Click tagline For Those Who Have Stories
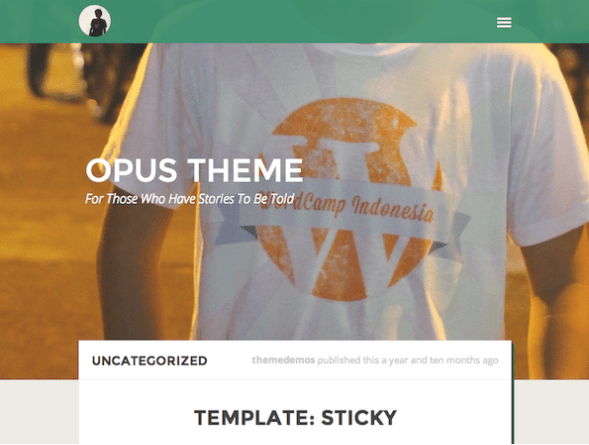589x445 pixels. click(x=189, y=199)
